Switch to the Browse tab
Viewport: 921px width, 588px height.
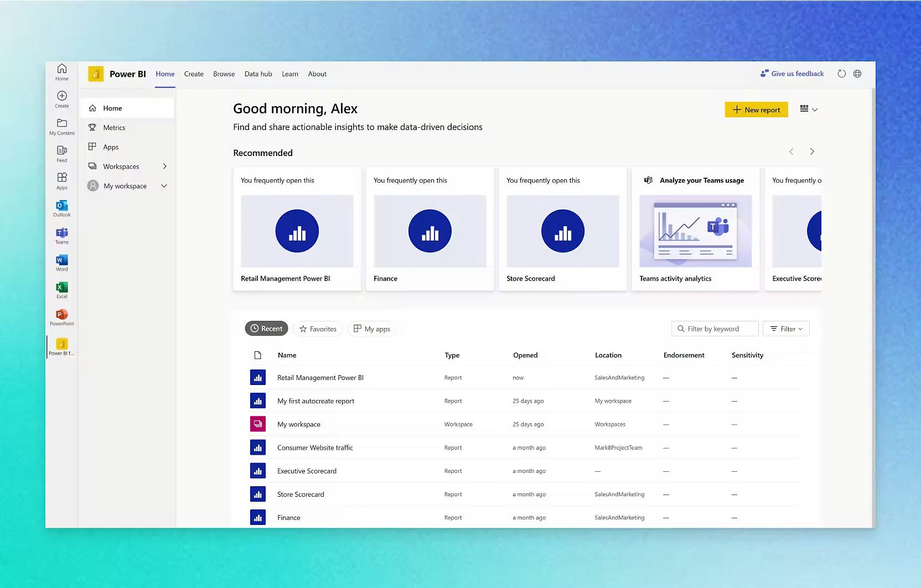pyautogui.click(x=224, y=74)
